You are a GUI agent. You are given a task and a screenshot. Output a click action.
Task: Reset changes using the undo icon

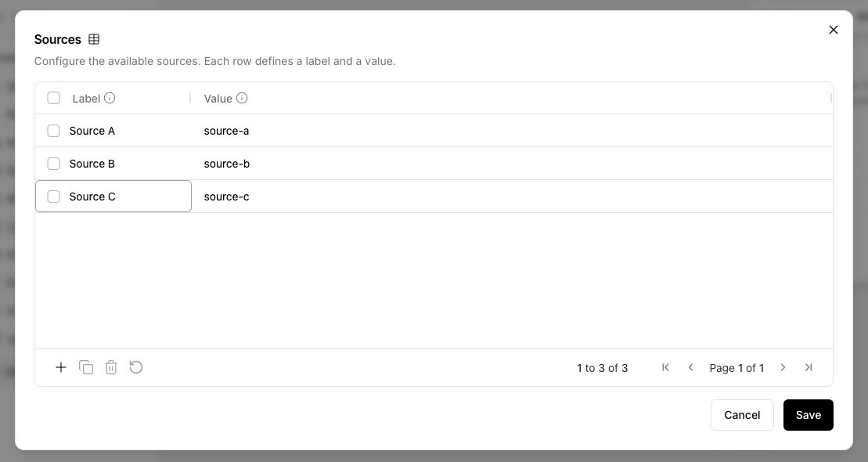click(136, 367)
